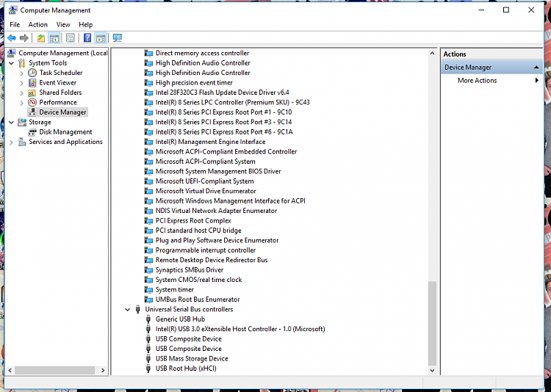Click device icon beside PCI Express Root Complex
The width and height of the screenshot is (551, 392).
click(148, 220)
